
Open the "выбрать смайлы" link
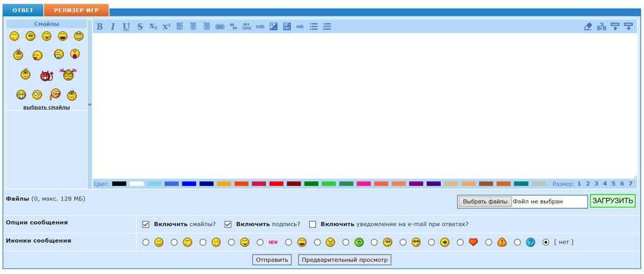pyautogui.click(x=47, y=108)
